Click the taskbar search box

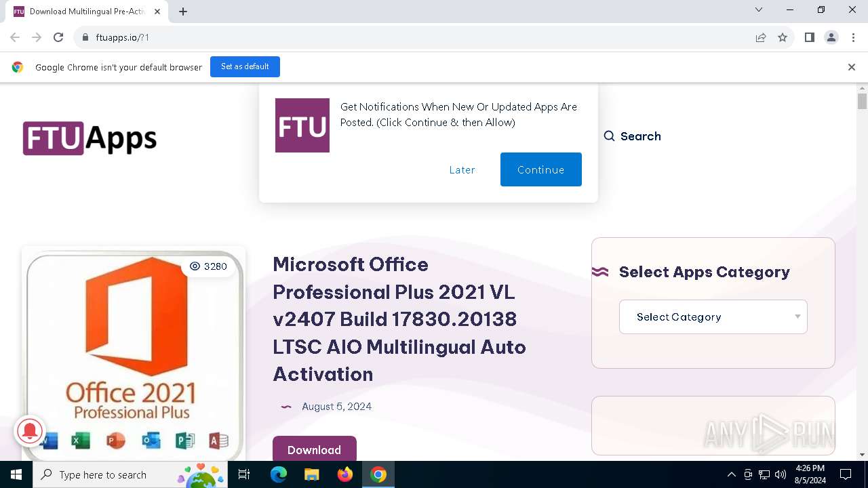tap(131, 474)
